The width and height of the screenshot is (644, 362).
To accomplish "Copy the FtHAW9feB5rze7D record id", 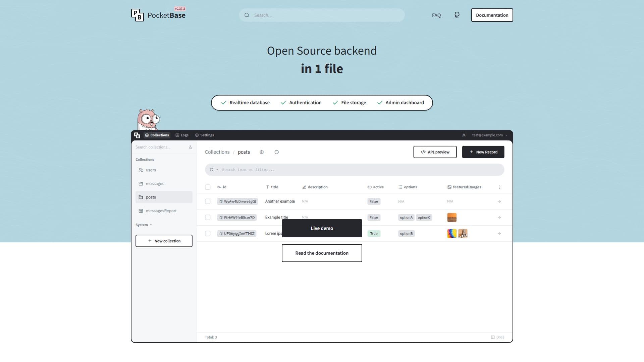I will coord(221,218).
